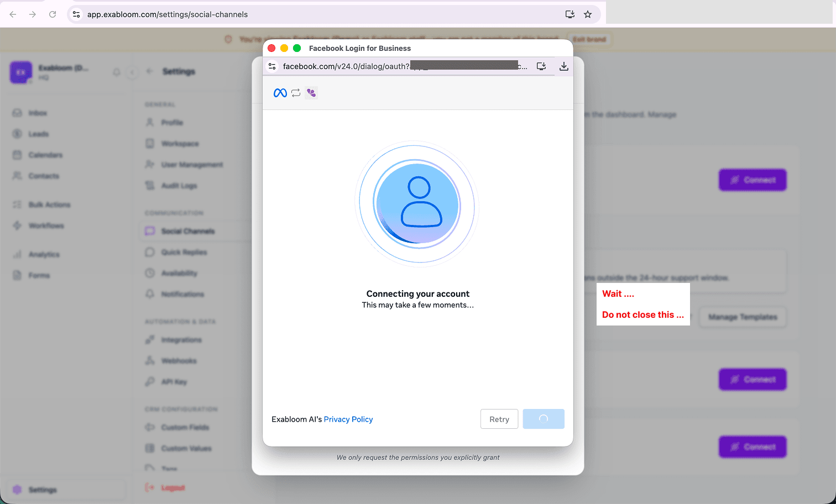Click "Connecting your account" text
Image resolution: width=836 pixels, height=504 pixels.
(418, 294)
